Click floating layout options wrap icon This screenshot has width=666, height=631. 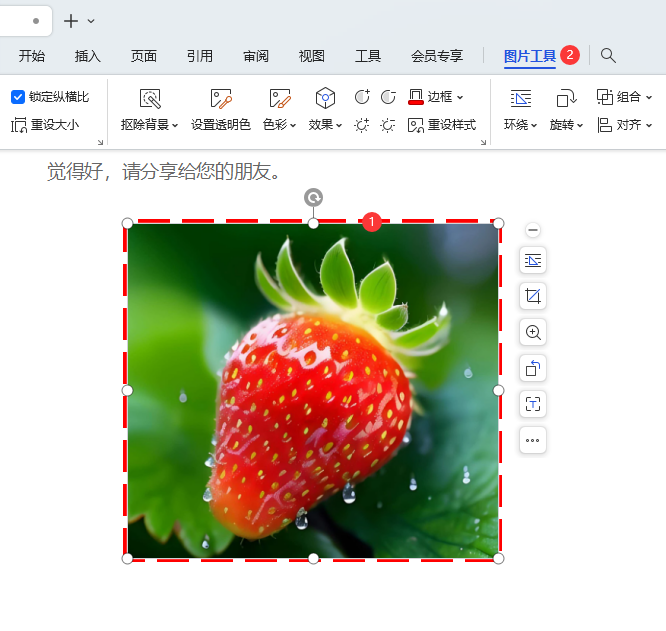click(x=533, y=260)
